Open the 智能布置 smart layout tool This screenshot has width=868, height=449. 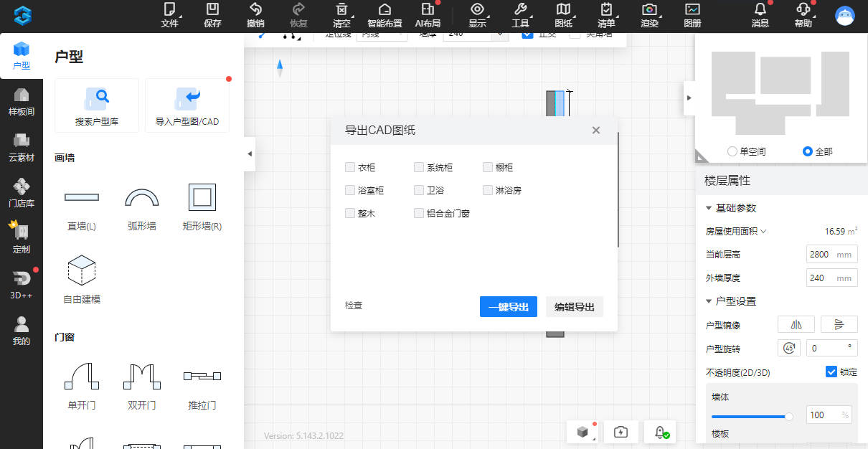385,16
